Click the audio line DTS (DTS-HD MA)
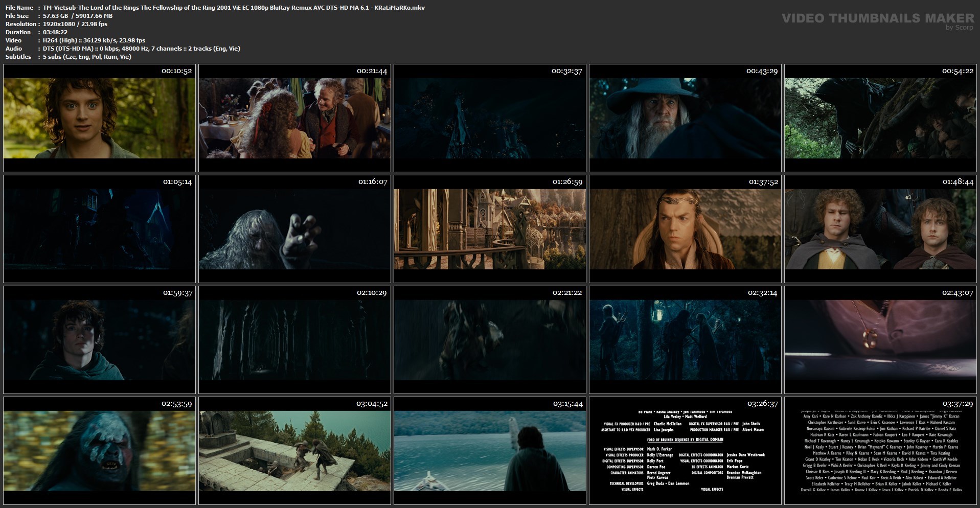The width and height of the screenshot is (980, 508). (142, 49)
